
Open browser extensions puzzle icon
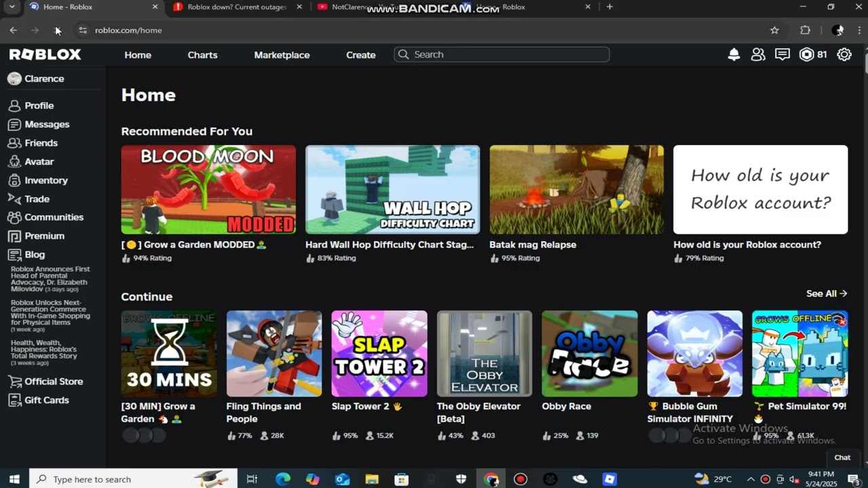point(806,30)
